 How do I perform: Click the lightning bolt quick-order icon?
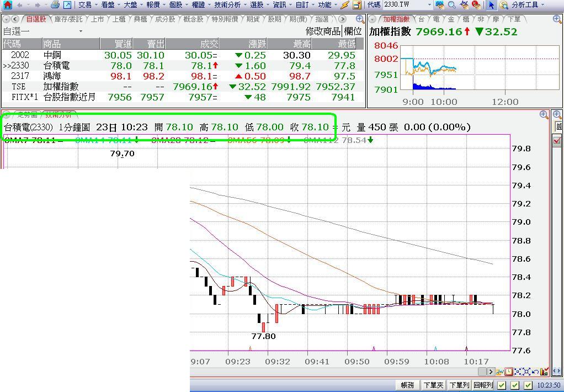click(x=344, y=4)
